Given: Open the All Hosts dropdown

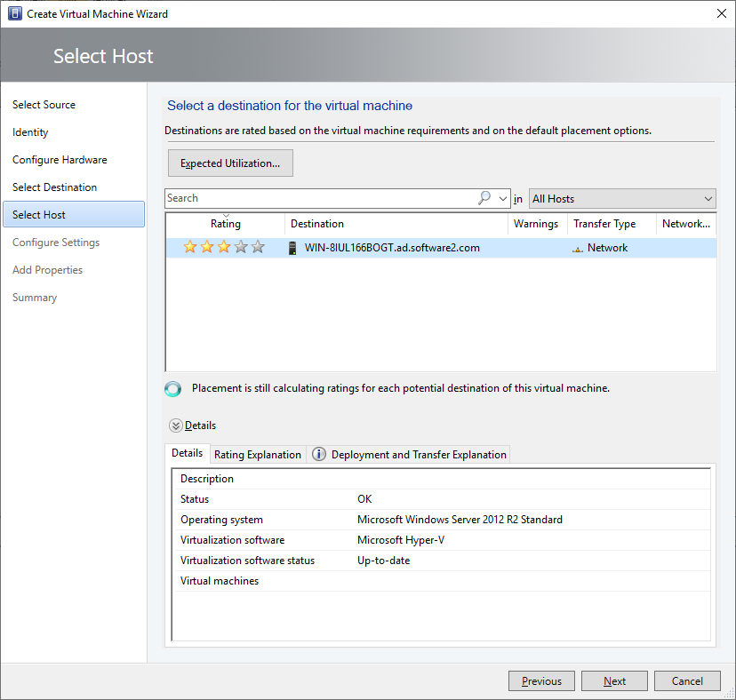Looking at the screenshot, I should (x=622, y=198).
